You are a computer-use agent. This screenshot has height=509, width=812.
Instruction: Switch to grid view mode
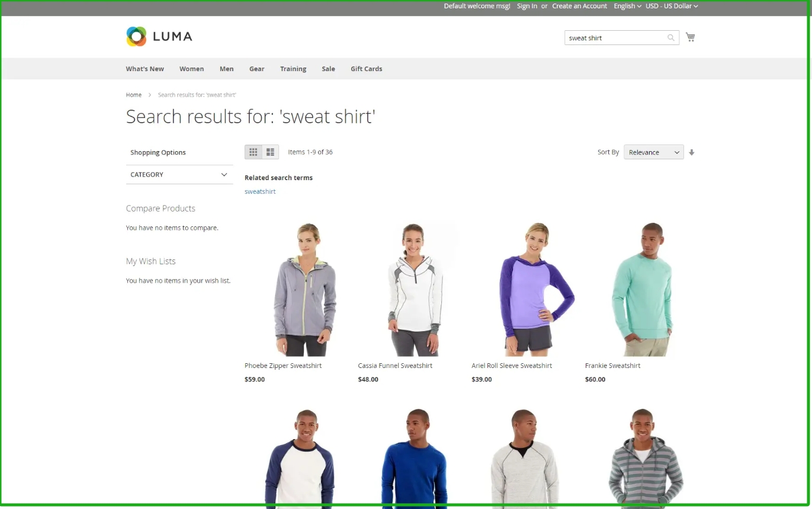(253, 152)
